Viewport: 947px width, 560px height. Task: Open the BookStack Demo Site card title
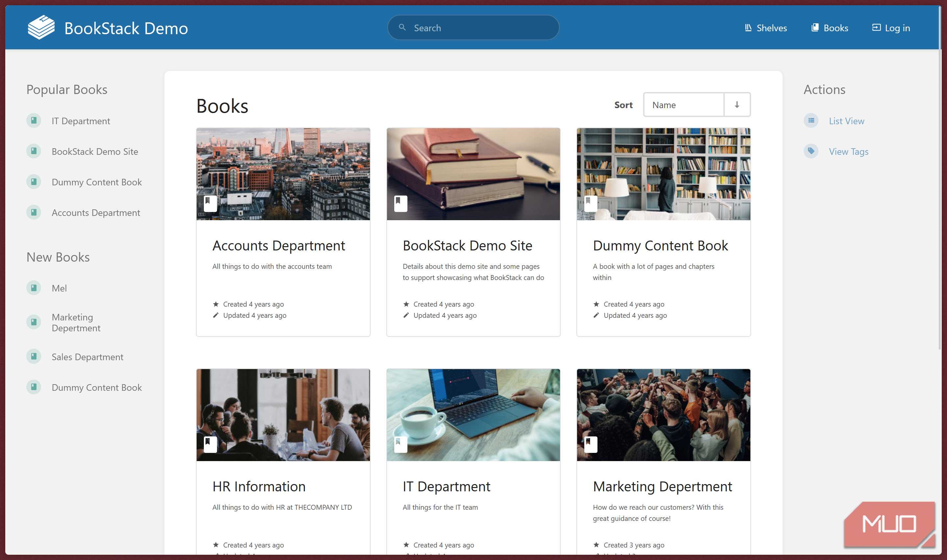467,246
